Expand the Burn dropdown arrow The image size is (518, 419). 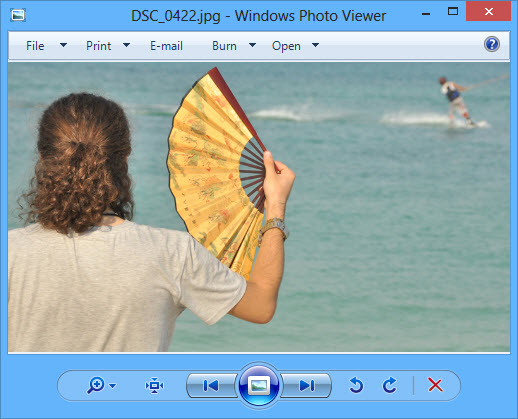click(252, 45)
